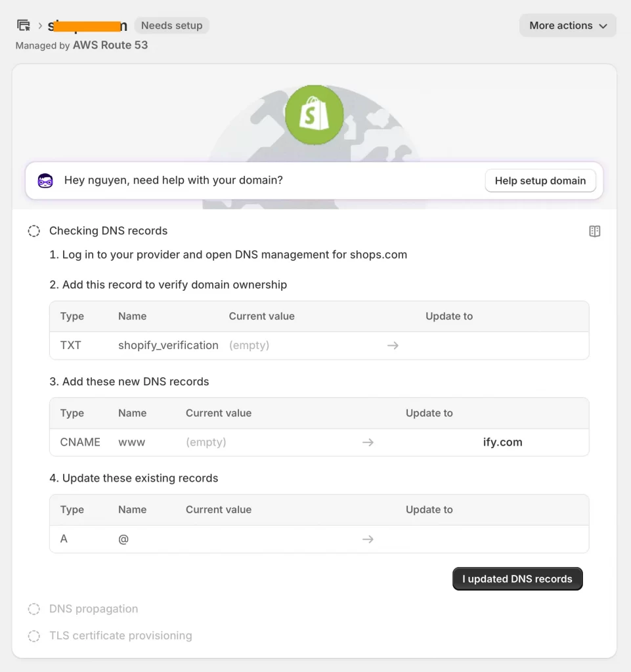Screen dimensions: 631x672
Task: Expand the DNS propagation step
Action: [x=94, y=609]
